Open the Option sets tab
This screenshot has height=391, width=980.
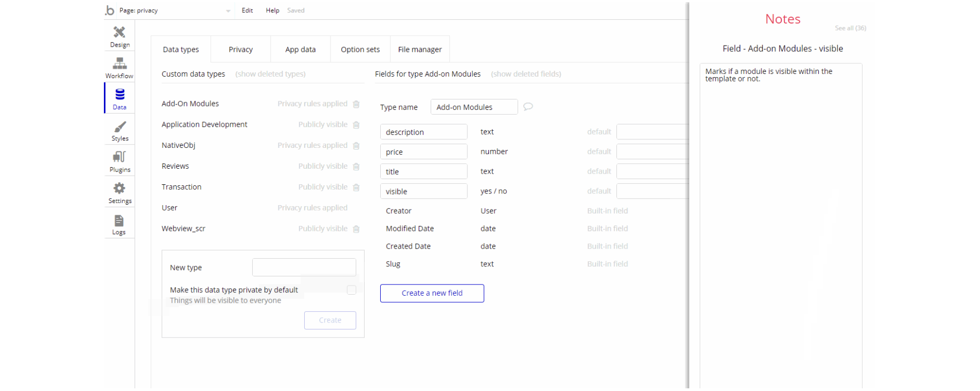tap(360, 49)
